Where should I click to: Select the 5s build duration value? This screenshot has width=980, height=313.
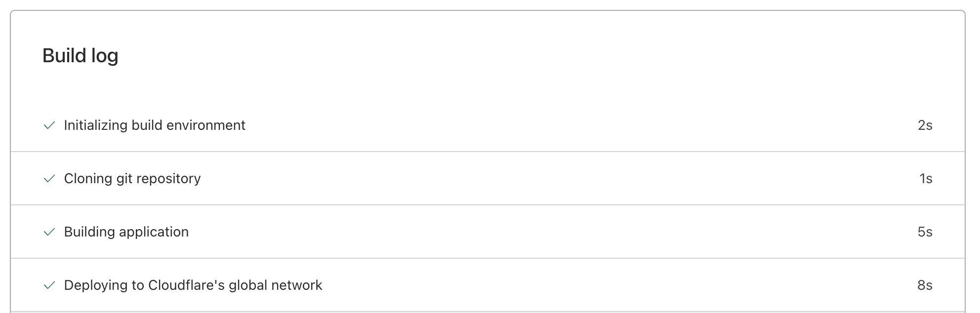click(x=925, y=232)
